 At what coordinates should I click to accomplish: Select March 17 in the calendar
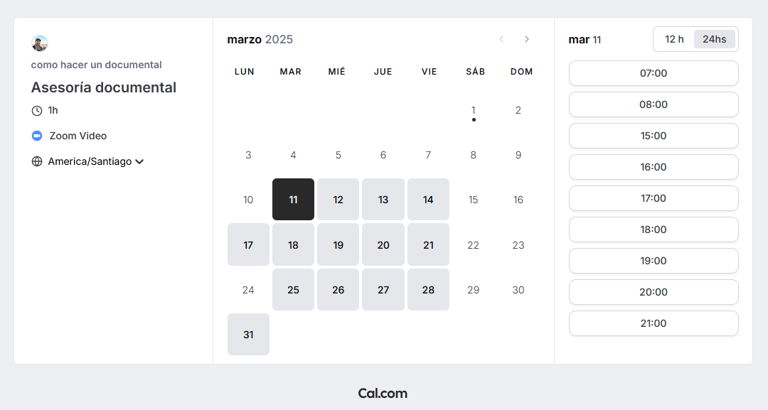pyautogui.click(x=248, y=245)
